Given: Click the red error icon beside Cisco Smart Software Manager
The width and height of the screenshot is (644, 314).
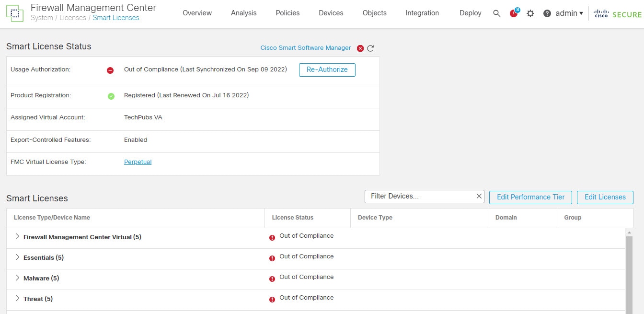Looking at the screenshot, I should click(x=360, y=48).
